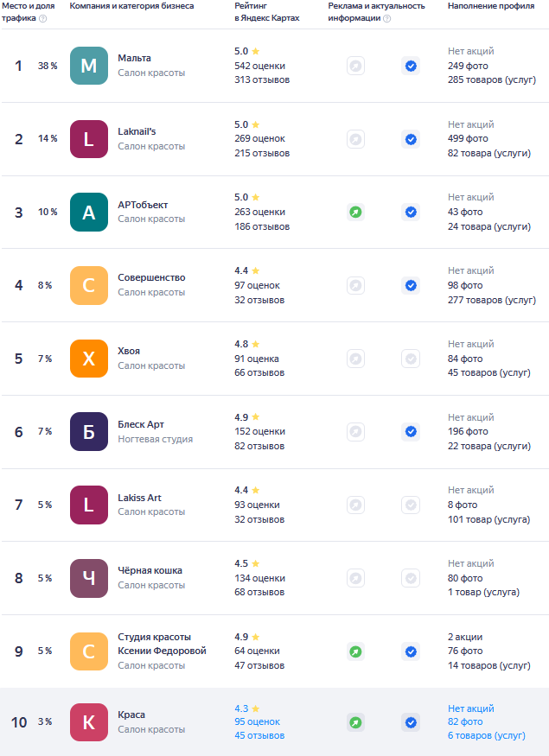Select 'Студия красоты Ксении Федоровой' entry

162,644
